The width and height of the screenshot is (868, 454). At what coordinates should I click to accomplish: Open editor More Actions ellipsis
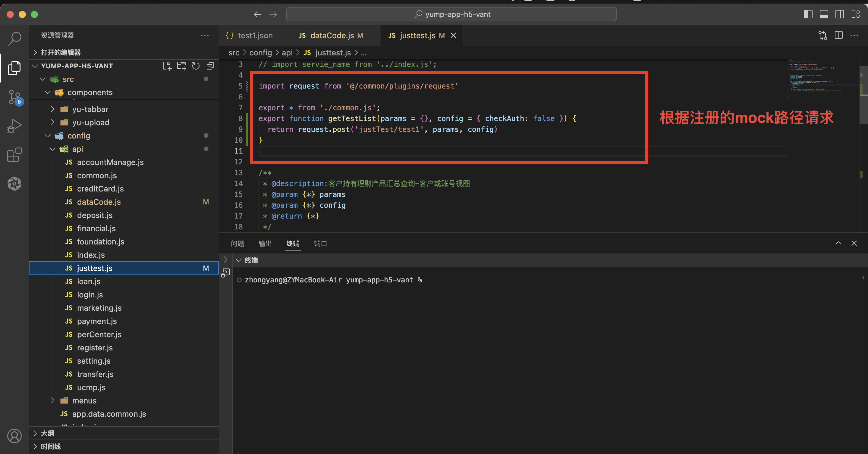tap(854, 35)
